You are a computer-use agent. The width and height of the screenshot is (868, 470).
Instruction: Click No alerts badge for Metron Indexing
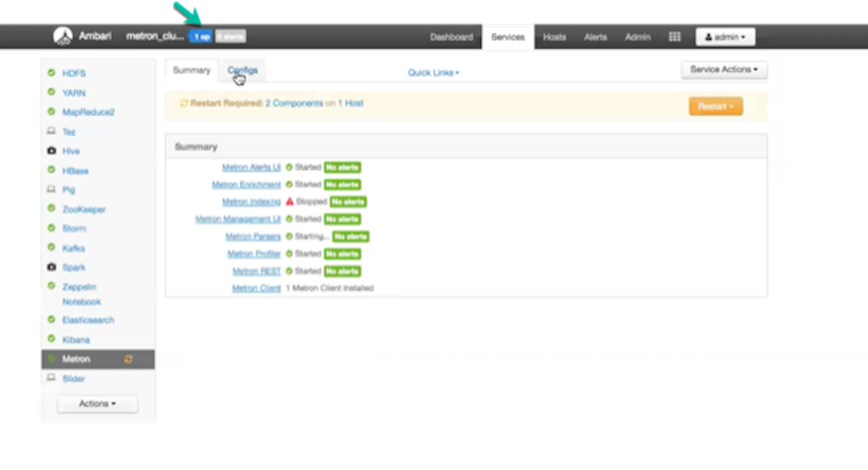coord(348,202)
